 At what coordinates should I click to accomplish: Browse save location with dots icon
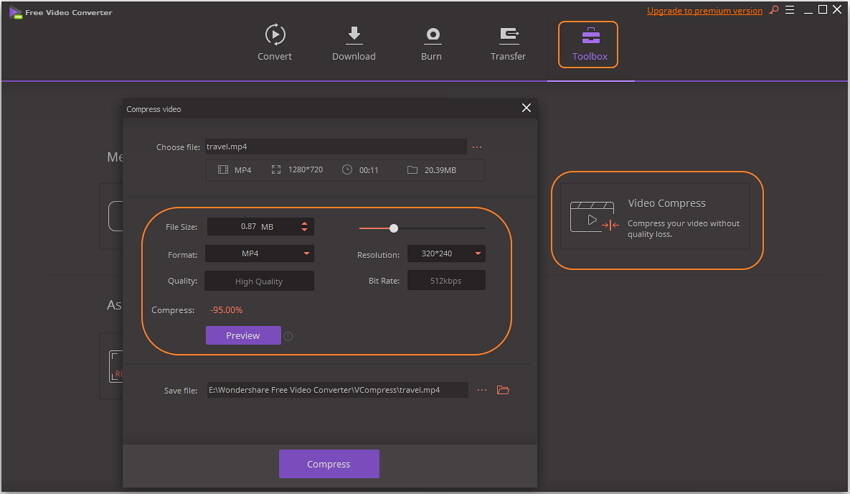482,390
